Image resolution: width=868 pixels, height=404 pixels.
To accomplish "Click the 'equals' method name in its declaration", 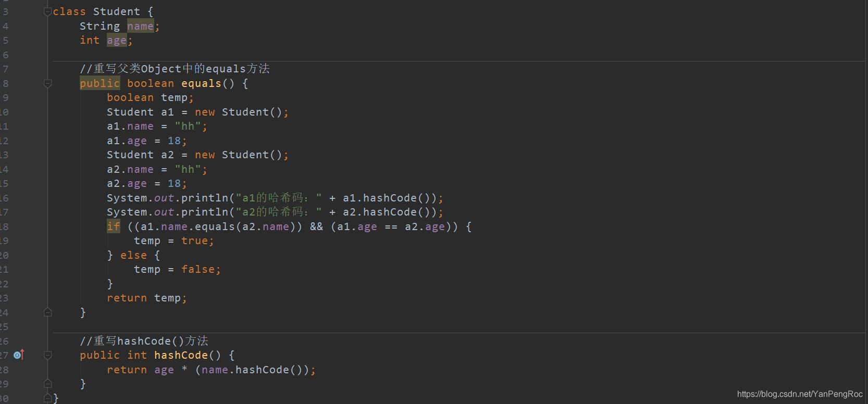I will coord(201,83).
